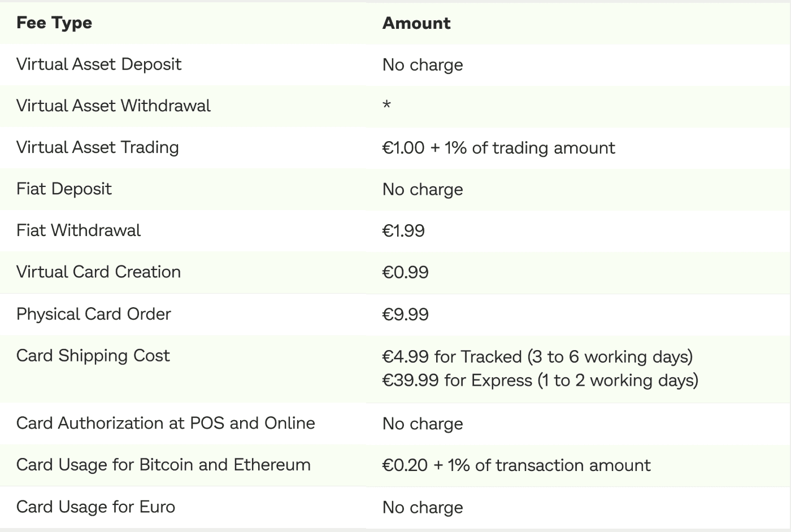The width and height of the screenshot is (791, 532).
Task: Click the €9.99 physical card fee
Action: pos(406,315)
